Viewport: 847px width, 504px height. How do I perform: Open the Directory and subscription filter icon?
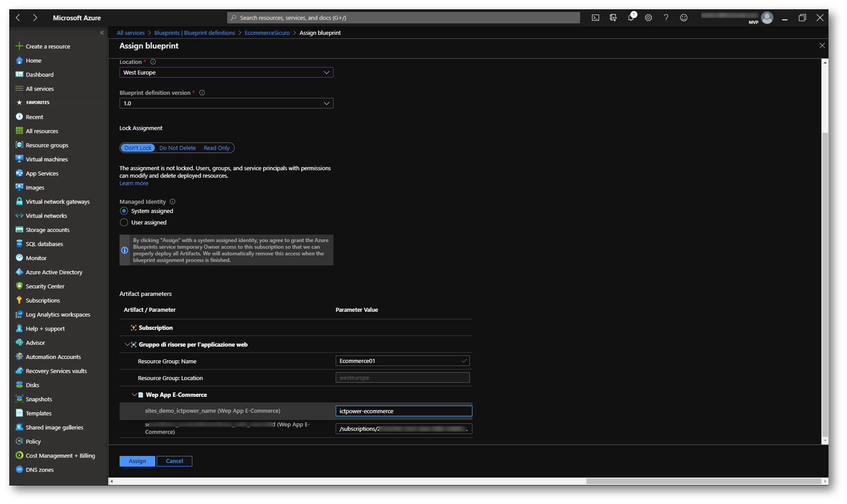click(x=613, y=18)
